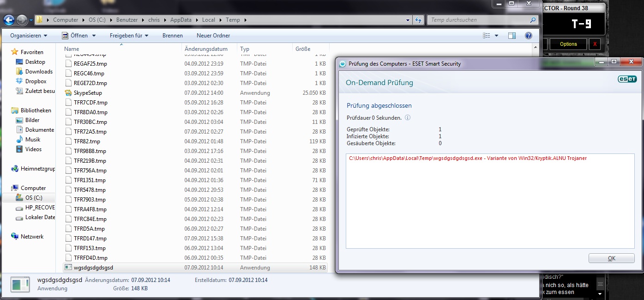The width and height of the screenshot is (644, 300).
Task: Select Benutzer in the address breadcrumb
Action: pyautogui.click(x=128, y=20)
